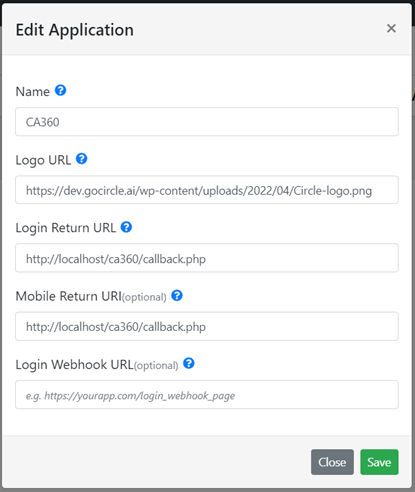Select the Login Return URL label

(x=66, y=228)
